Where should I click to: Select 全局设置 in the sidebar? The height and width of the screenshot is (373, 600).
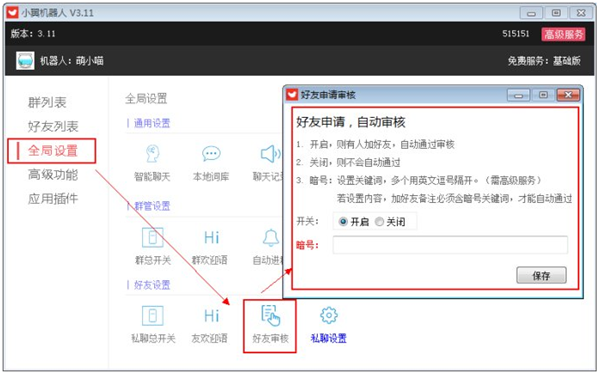pyautogui.click(x=53, y=151)
